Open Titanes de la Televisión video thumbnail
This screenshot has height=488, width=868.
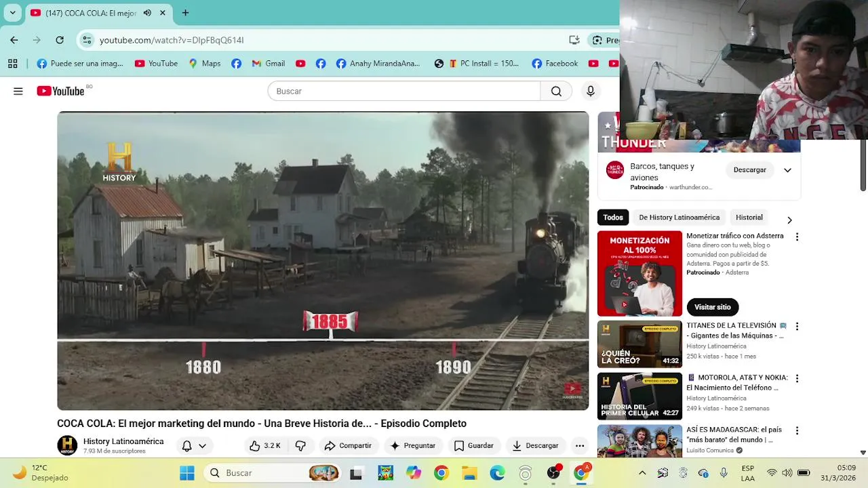pyautogui.click(x=639, y=344)
